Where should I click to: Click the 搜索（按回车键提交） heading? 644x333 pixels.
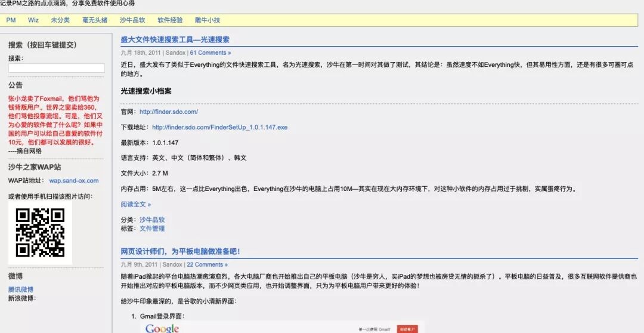tap(43, 45)
